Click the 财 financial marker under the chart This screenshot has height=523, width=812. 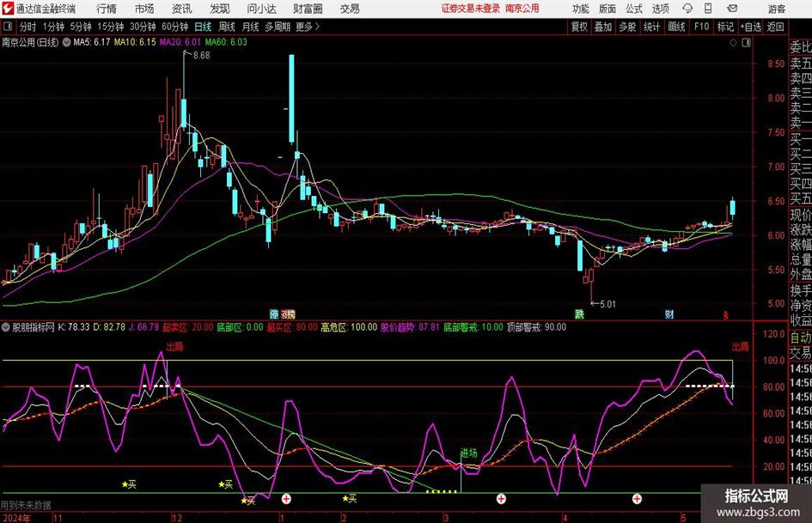(669, 313)
